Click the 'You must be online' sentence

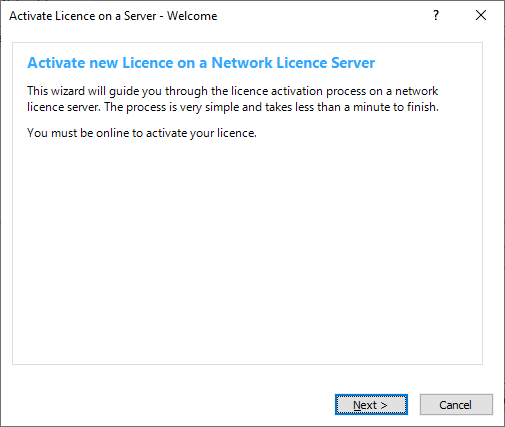point(142,133)
